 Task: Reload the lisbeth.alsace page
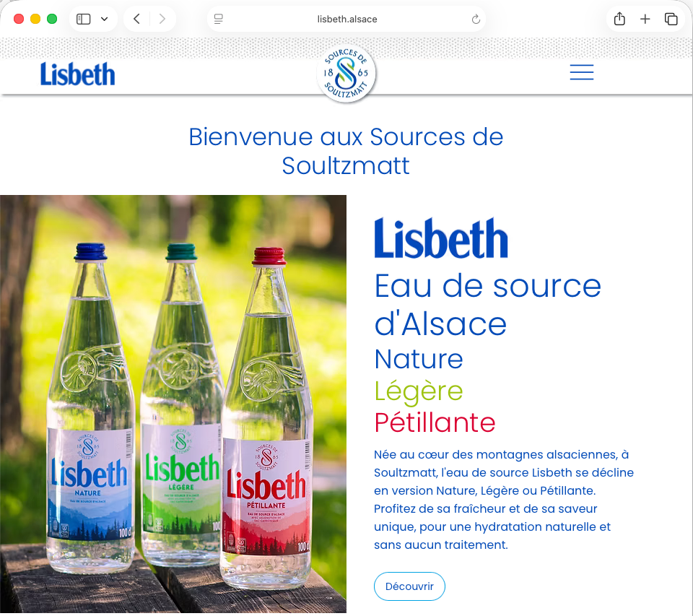(476, 19)
